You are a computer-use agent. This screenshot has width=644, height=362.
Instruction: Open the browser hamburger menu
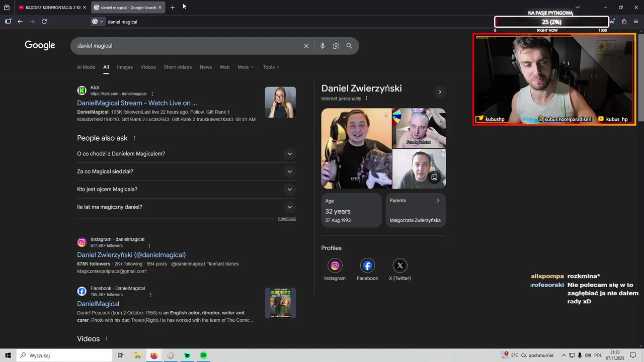click(636, 22)
